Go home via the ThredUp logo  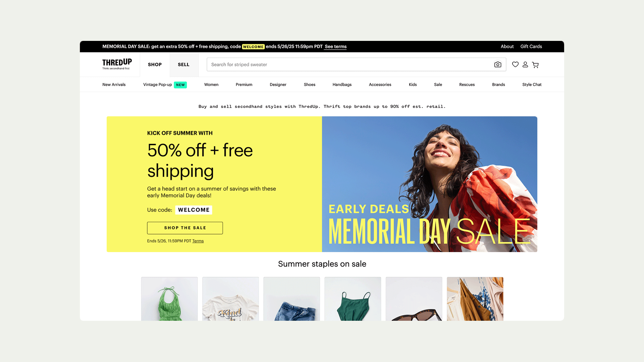pyautogui.click(x=117, y=64)
